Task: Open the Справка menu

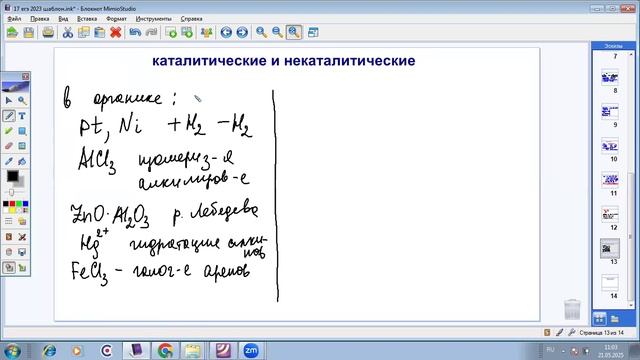Action: [x=191, y=19]
